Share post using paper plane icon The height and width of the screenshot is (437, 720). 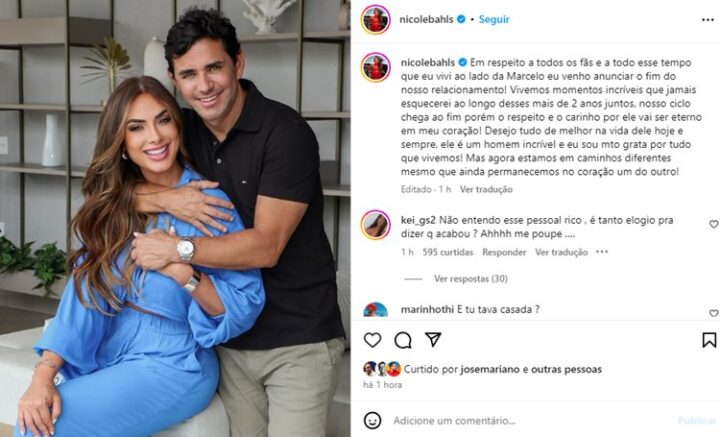pos(433,340)
